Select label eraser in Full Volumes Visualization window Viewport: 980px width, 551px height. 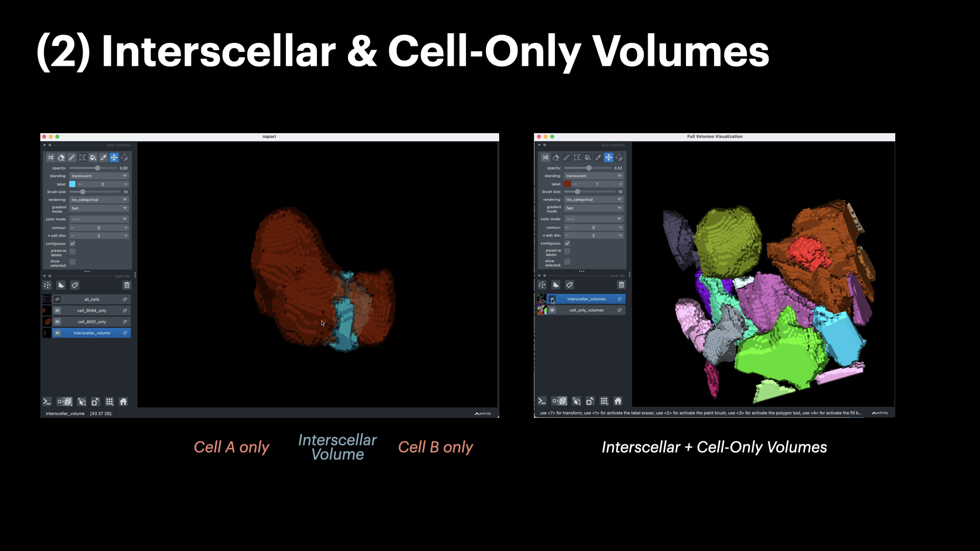[556, 158]
